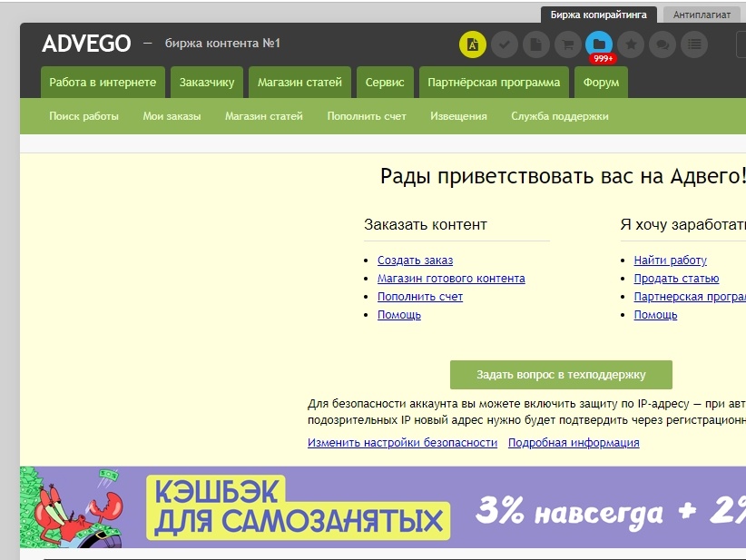The width and height of the screenshot is (746, 560).
Task: Open Работа в интернете menu tab
Action: [x=103, y=83]
